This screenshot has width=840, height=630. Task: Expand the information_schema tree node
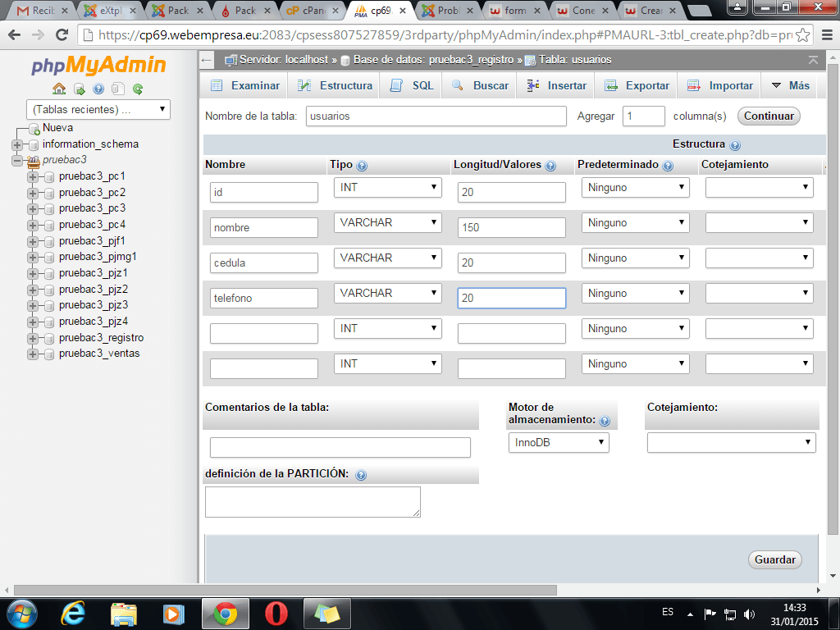[x=16, y=144]
